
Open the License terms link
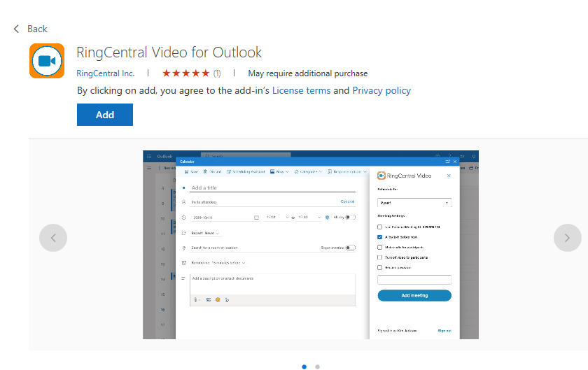(301, 91)
